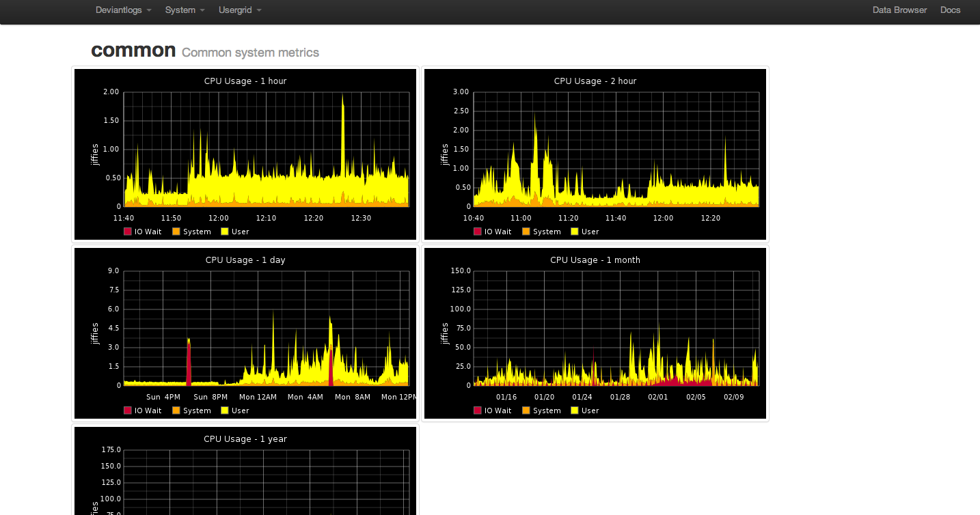980x515 pixels.
Task: Click yellow User swatch in 2 hour graph
Action: click(x=575, y=232)
